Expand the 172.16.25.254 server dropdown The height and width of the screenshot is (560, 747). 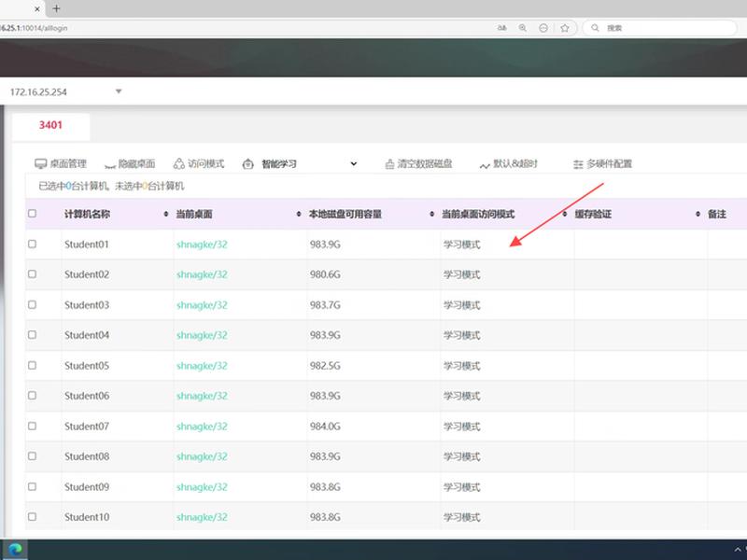coord(119,91)
